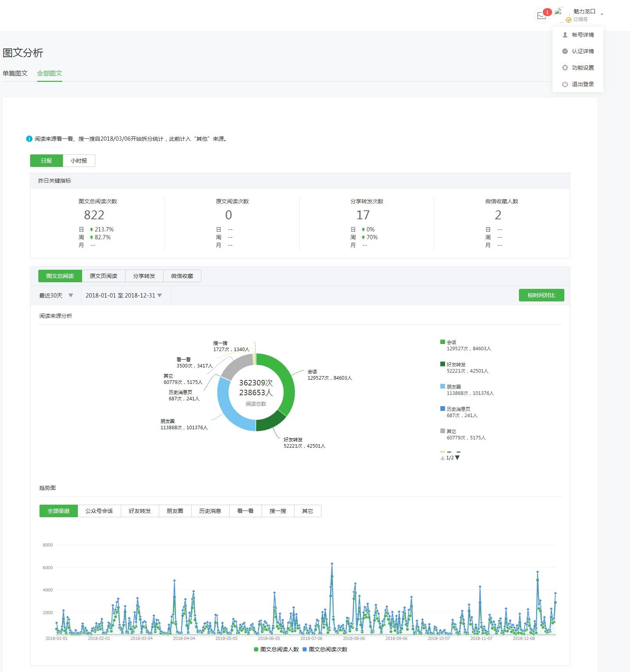630x672 pixels.
Task: Click the 按时间对比 button
Action: [x=541, y=295]
